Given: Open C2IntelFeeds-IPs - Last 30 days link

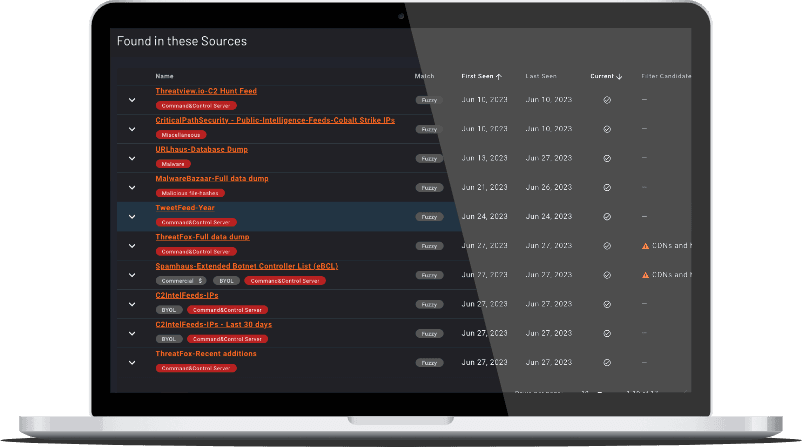Looking at the screenshot, I should [x=214, y=324].
